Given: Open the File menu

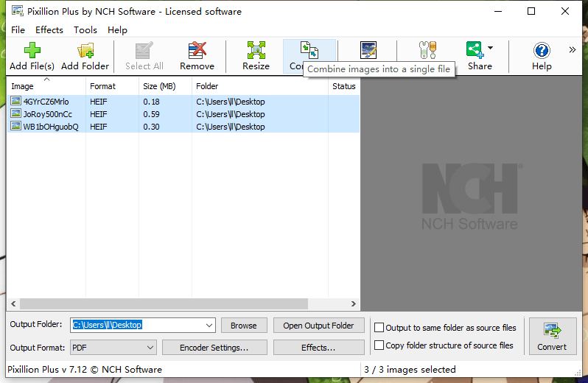Looking at the screenshot, I should click(x=18, y=30).
